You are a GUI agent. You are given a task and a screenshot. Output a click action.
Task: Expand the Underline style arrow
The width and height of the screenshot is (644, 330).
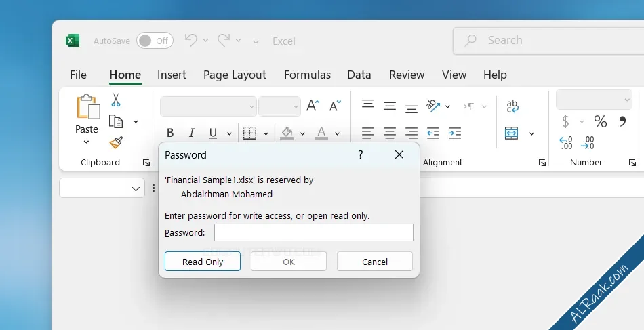(x=229, y=133)
